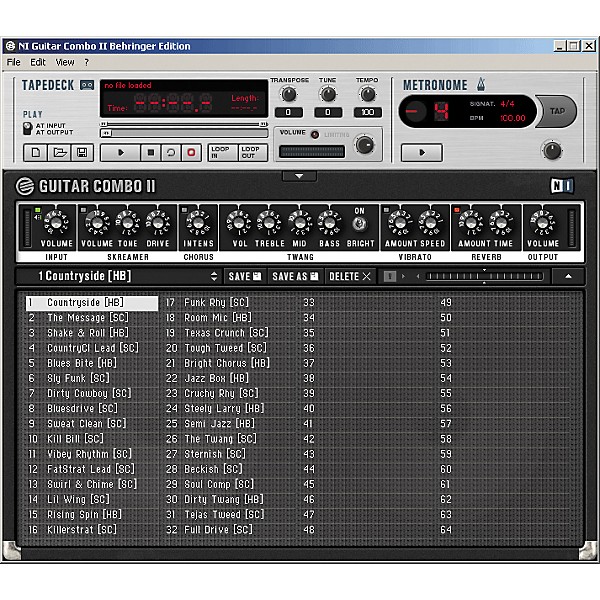Collapse the preset list with the up arrow
This screenshot has width=600, height=600.
pyautogui.click(x=568, y=276)
